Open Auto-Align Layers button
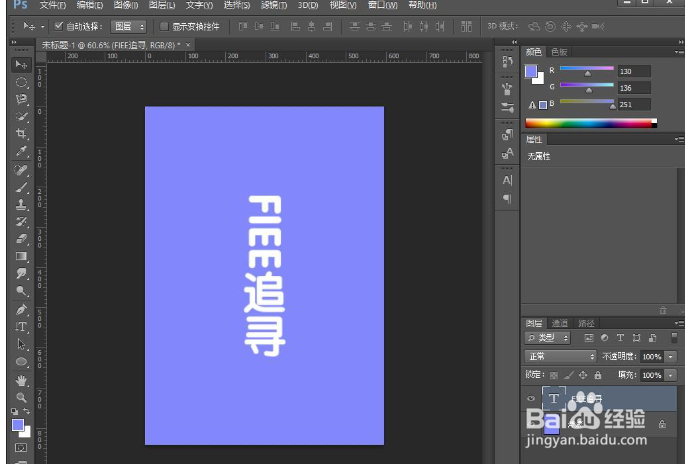The width and height of the screenshot is (685, 464). [466, 27]
